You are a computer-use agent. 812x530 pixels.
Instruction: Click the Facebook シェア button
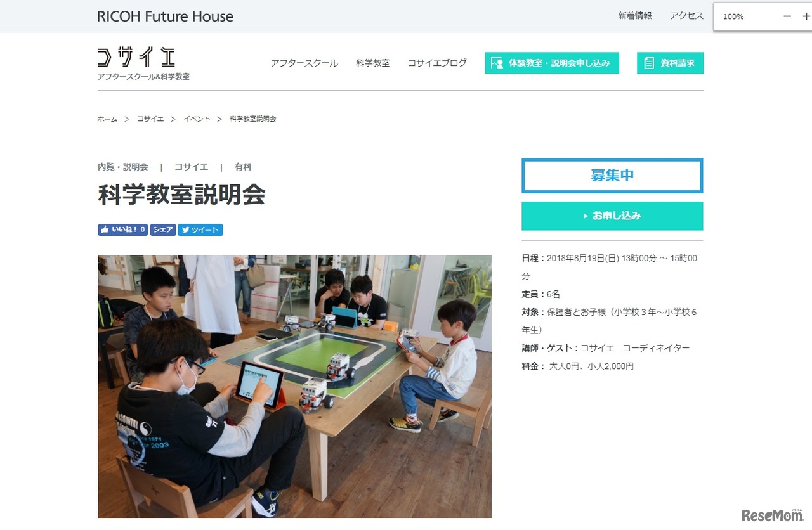point(163,229)
